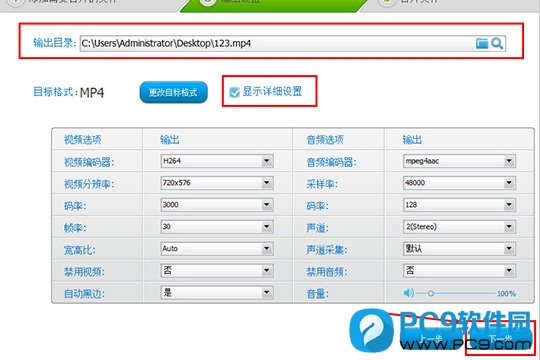
Task: Go back with the 上一步 button
Action: (432, 339)
